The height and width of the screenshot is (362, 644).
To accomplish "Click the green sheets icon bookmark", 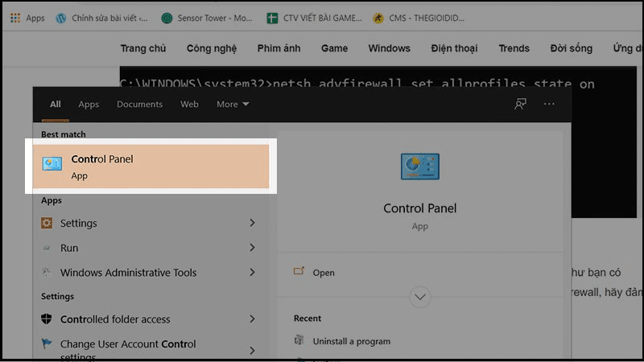I will coord(272,18).
